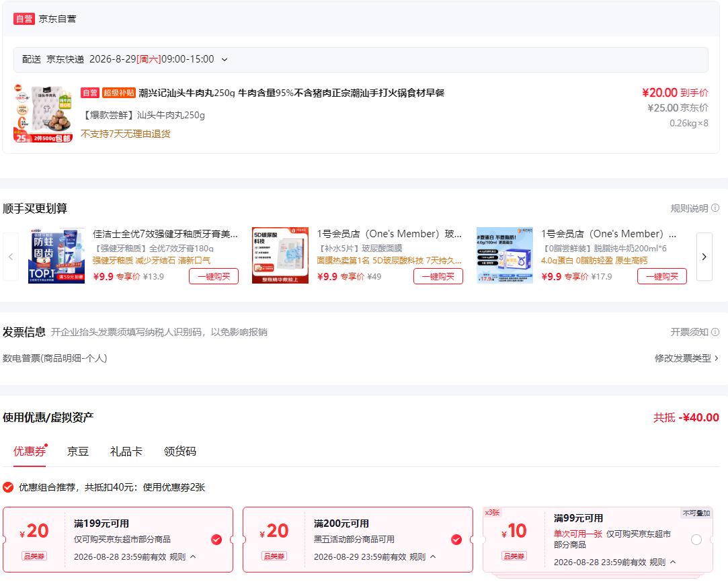Click the 品类券 tag on ¥10 coupon
This screenshot has height=586, width=728.
[x=514, y=556]
